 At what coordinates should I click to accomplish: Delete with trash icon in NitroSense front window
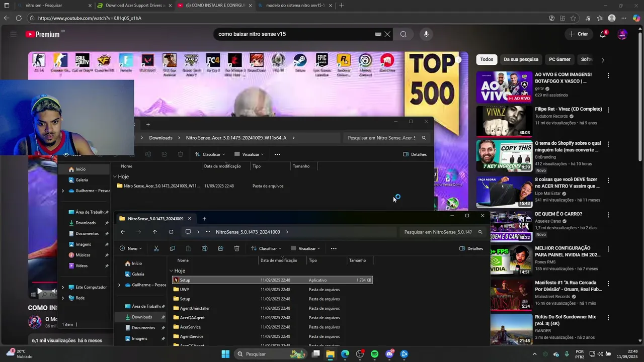tap(236, 248)
